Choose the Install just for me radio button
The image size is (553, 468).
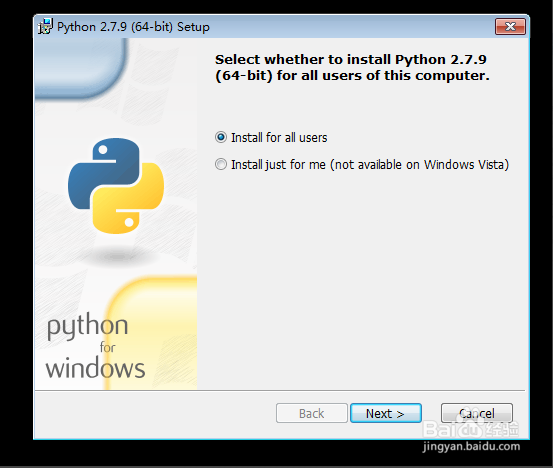pyautogui.click(x=221, y=164)
